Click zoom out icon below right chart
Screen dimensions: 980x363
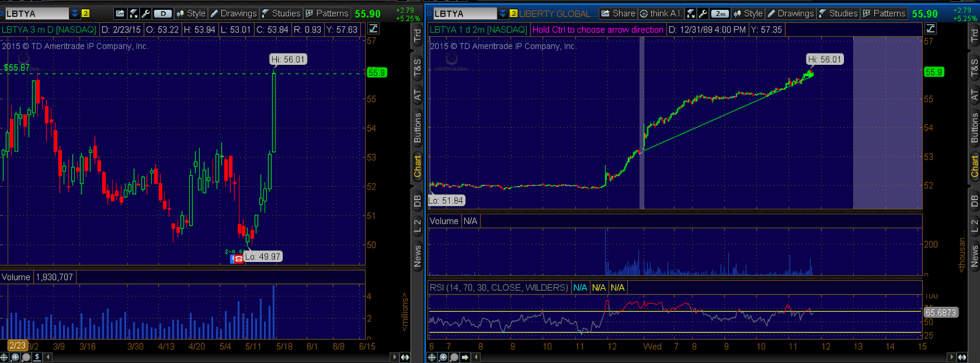point(454,357)
